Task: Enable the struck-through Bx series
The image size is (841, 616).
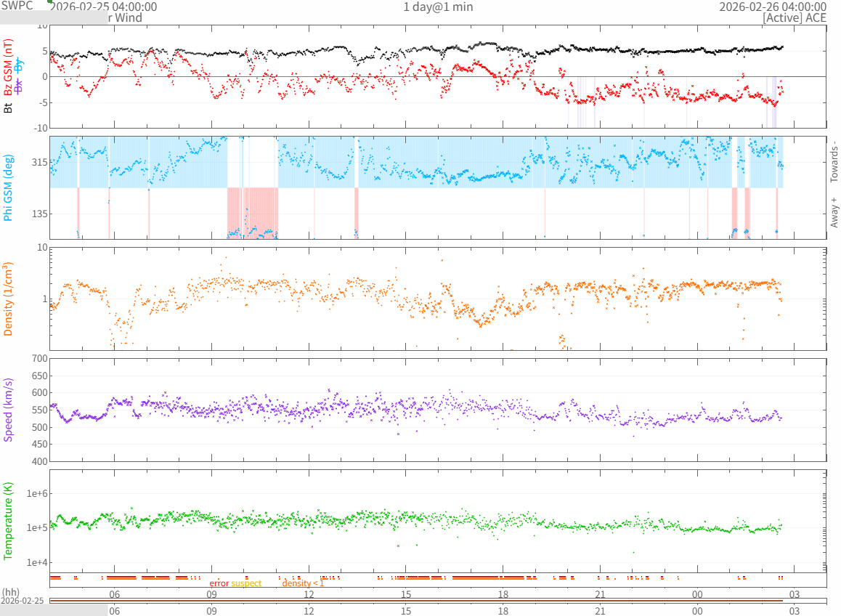Action: pyautogui.click(x=20, y=85)
